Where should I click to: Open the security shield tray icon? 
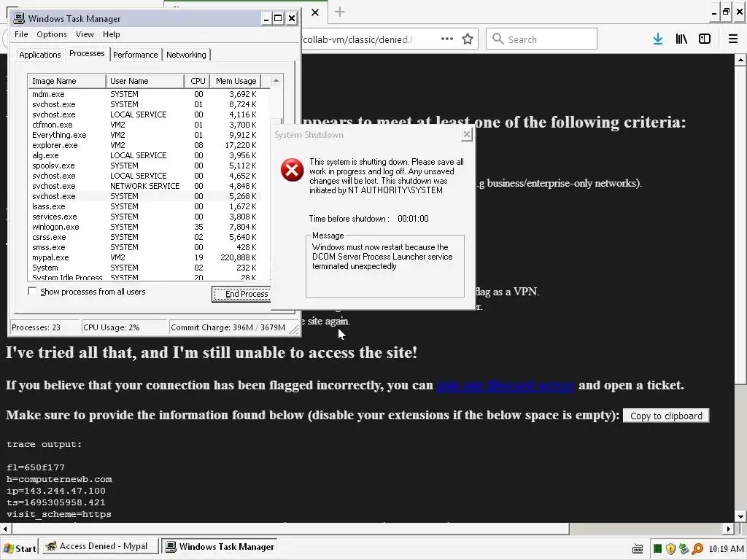tap(671, 549)
